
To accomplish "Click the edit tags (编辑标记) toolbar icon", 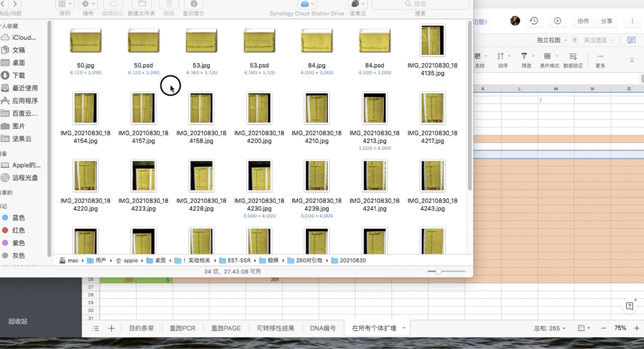I will [x=113, y=4].
